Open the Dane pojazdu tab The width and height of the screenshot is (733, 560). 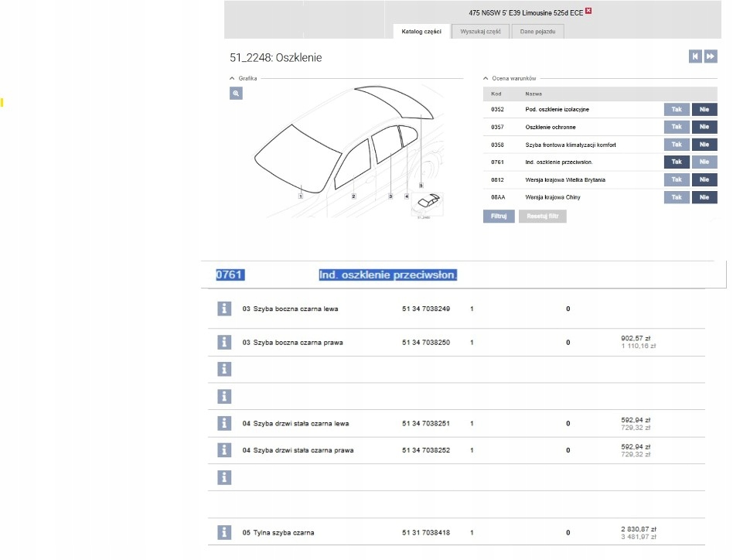click(537, 32)
